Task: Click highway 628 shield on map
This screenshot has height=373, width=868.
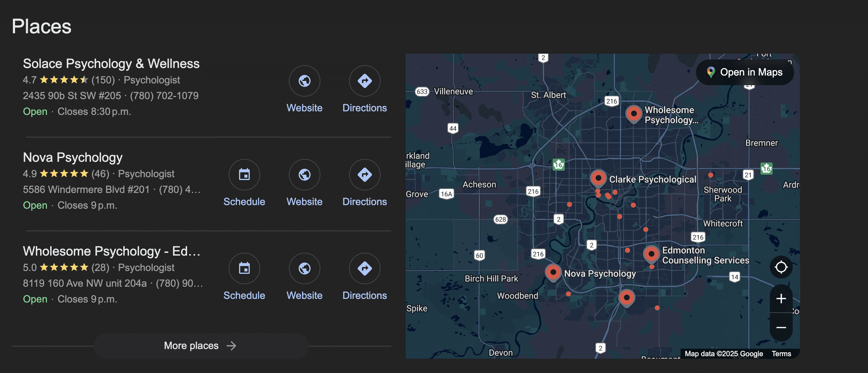Action: (x=501, y=219)
